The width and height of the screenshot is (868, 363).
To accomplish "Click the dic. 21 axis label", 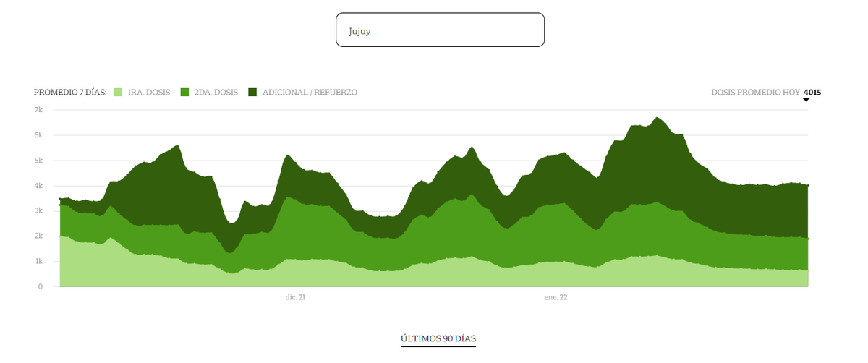I will tap(295, 297).
